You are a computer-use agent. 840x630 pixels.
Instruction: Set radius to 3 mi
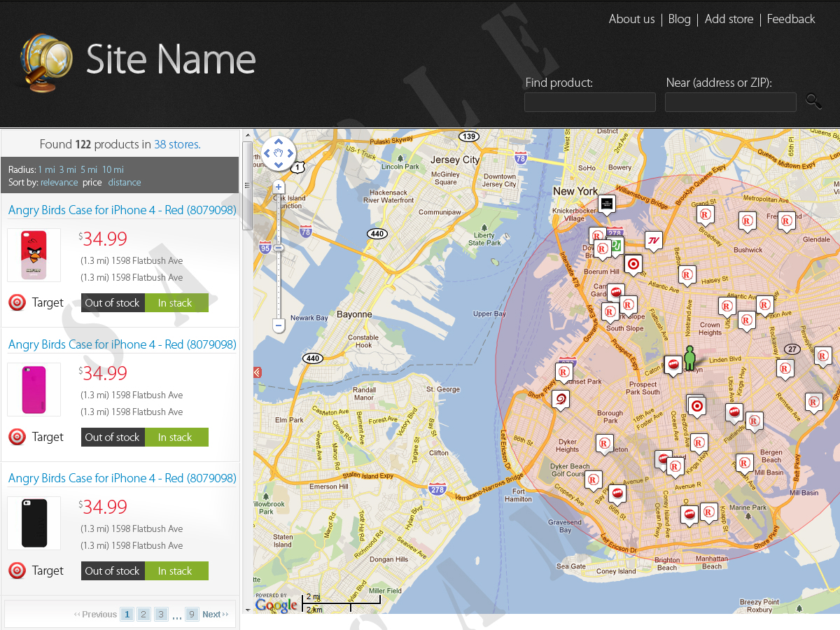(x=67, y=169)
